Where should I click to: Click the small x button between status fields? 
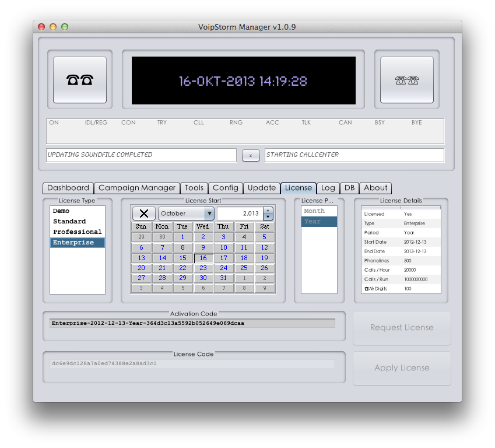click(251, 155)
